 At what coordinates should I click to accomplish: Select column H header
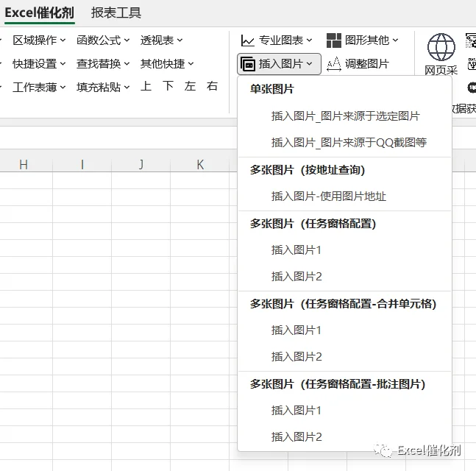(24, 165)
